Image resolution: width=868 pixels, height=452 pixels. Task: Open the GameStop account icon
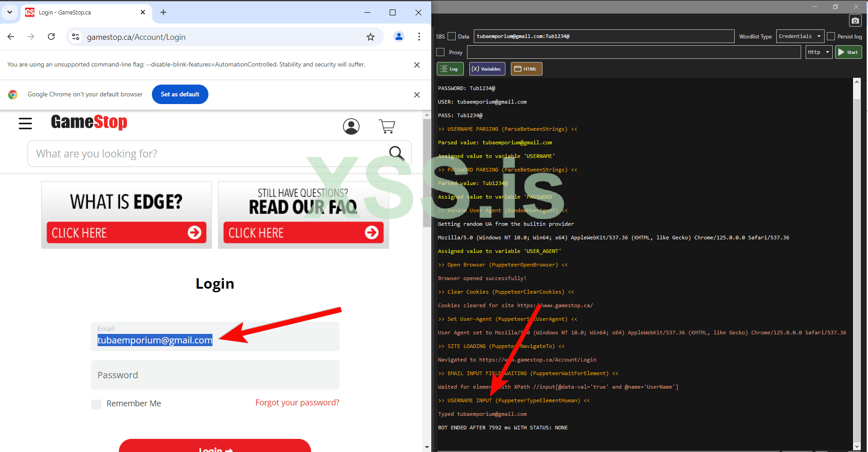click(x=351, y=126)
